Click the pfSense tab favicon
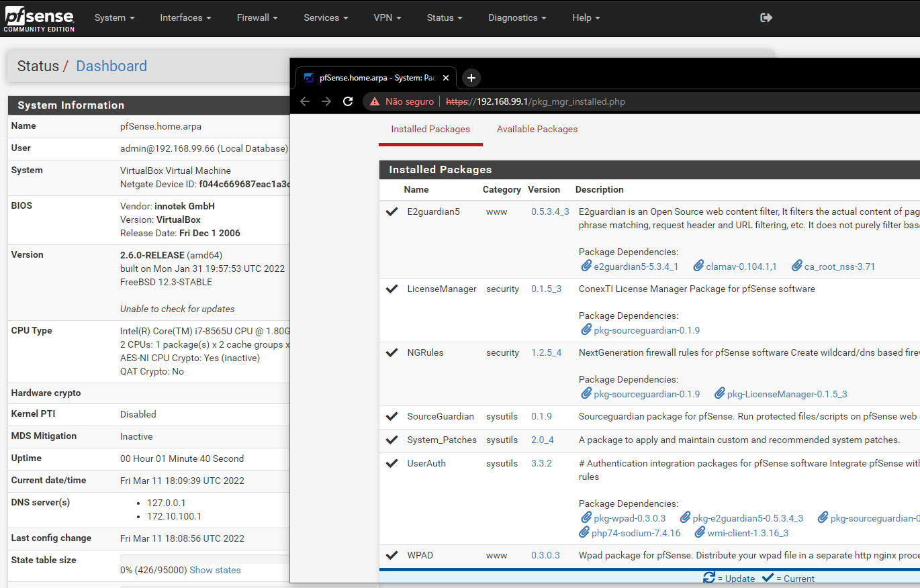Image resolution: width=920 pixels, height=588 pixels. click(309, 78)
